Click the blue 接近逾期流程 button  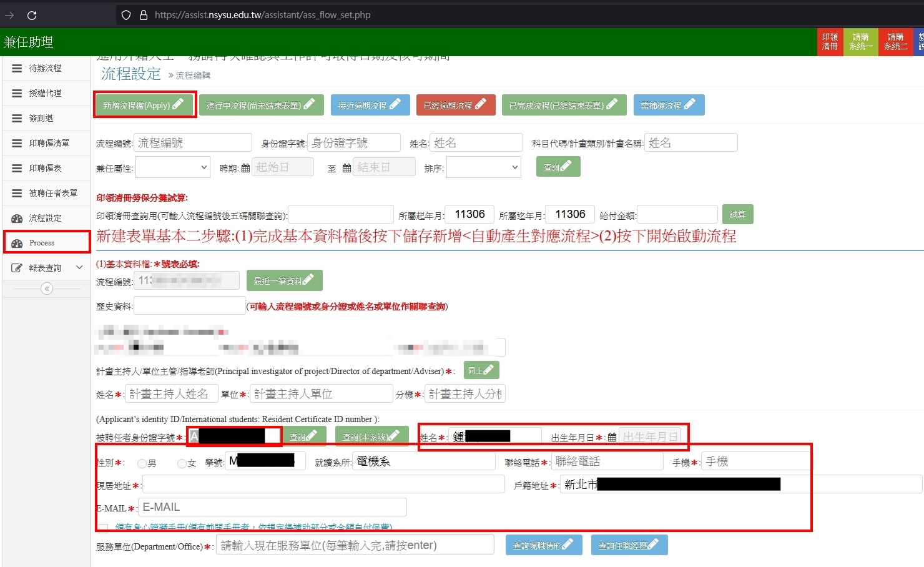pyautogui.click(x=370, y=105)
